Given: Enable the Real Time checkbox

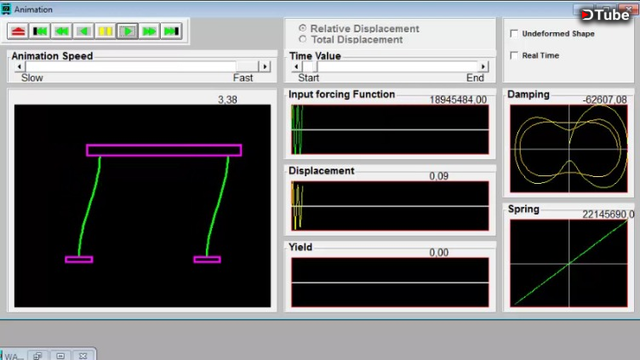Looking at the screenshot, I should (x=514, y=55).
